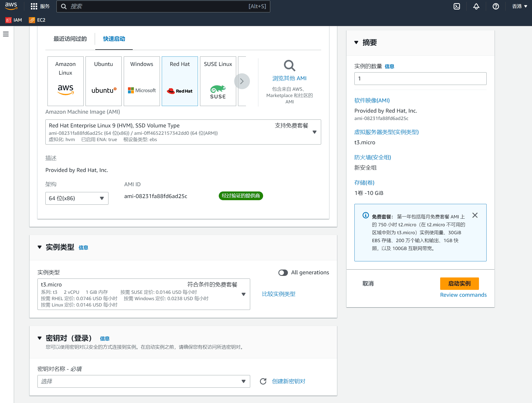Open the hamburger side navigation menu

coord(6,34)
